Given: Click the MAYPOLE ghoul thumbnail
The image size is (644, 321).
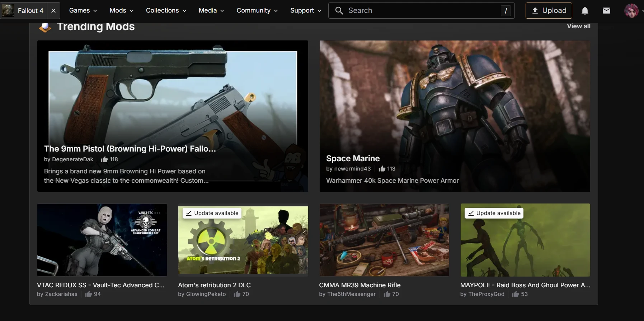Looking at the screenshot, I should 525,240.
